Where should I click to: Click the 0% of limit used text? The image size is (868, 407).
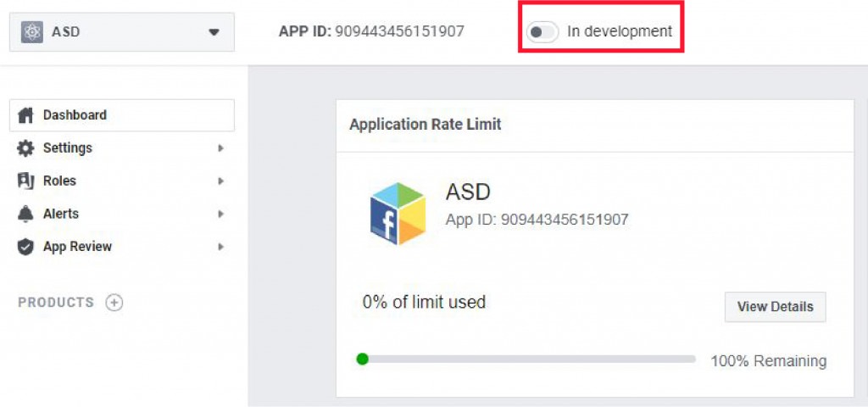click(x=424, y=303)
